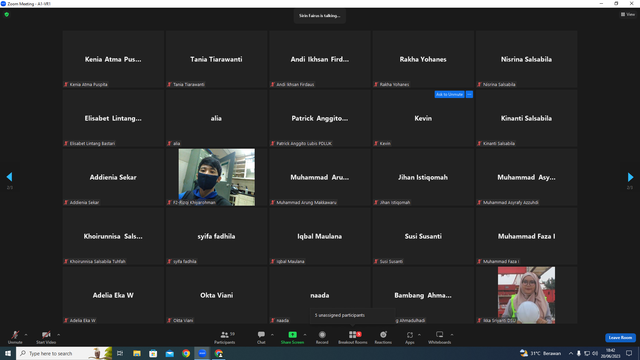Click the unassigned participants tooltip
This screenshot has width=640, height=360.
352,315
